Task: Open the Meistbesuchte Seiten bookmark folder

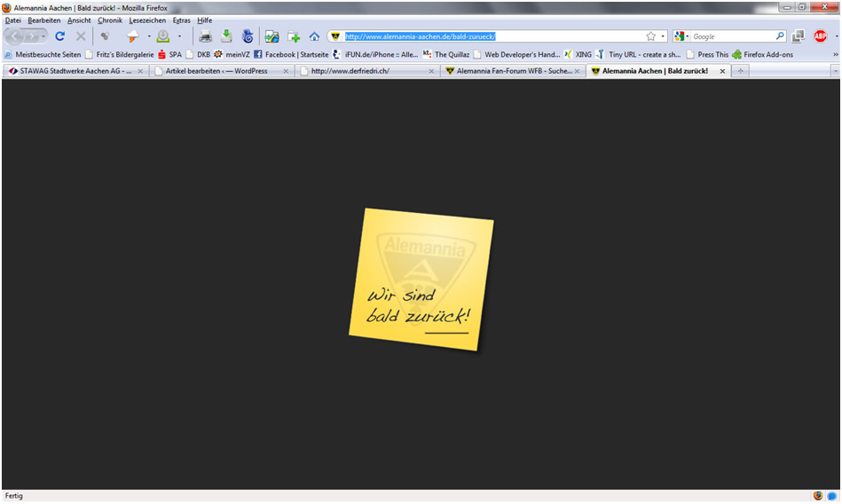Action: [x=43, y=55]
